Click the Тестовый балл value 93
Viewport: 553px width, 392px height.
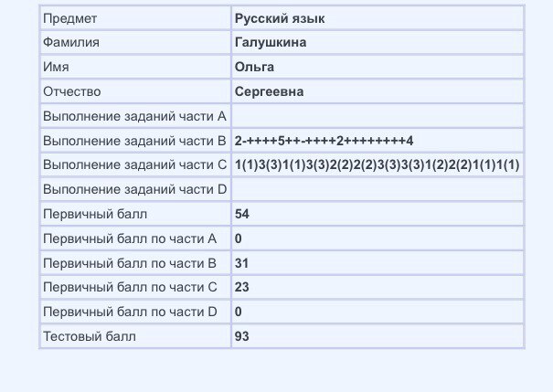pos(242,336)
